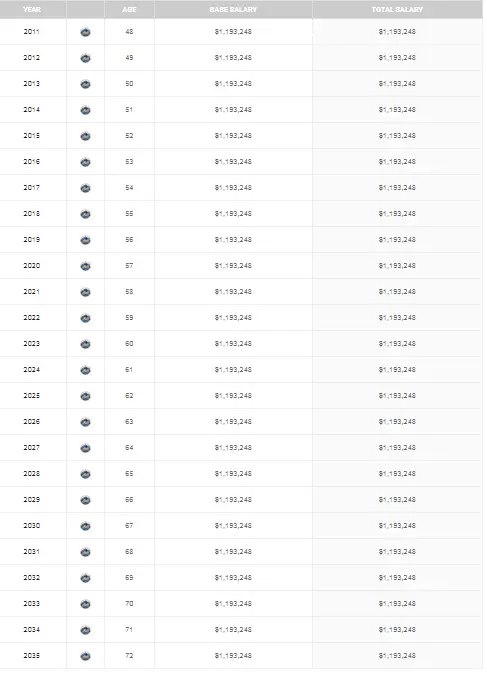Select the 2011 year cell
Viewport: 487px width, 676px height.
click(31, 31)
